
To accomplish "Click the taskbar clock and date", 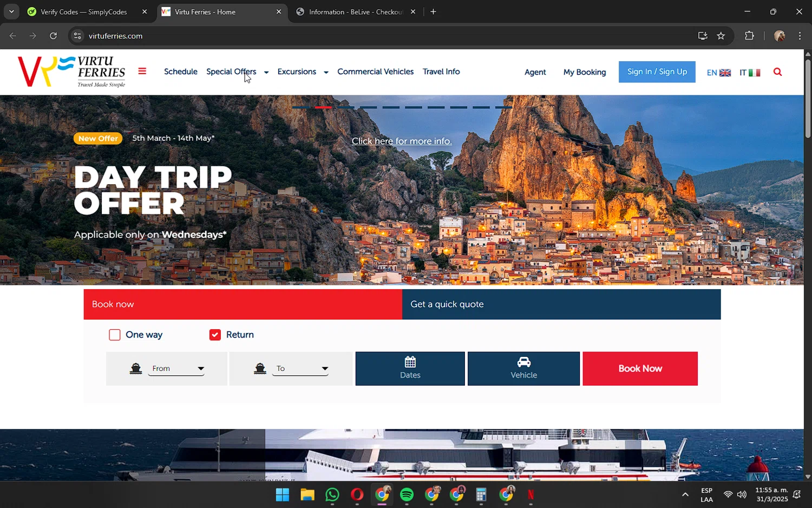I will click(772, 494).
